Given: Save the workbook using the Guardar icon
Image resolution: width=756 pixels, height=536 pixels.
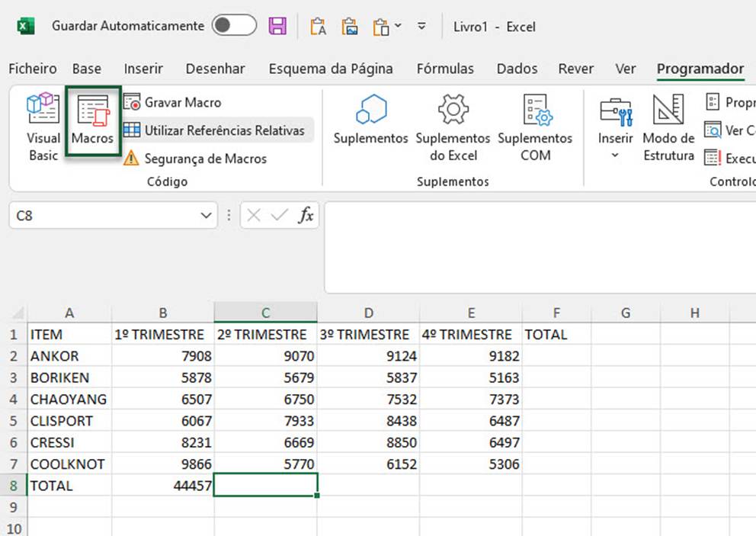Looking at the screenshot, I should point(277,25).
